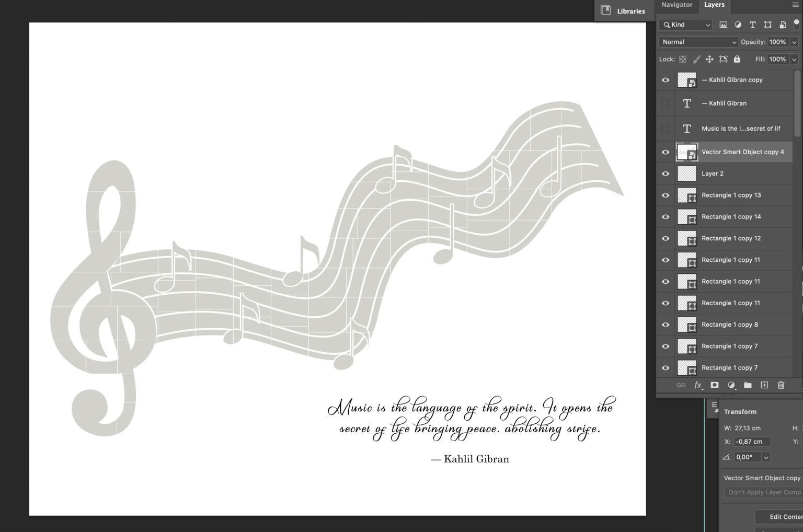The image size is (803, 532).
Task: Show the Music is the l...secret of lif layer
Action: tap(666, 128)
